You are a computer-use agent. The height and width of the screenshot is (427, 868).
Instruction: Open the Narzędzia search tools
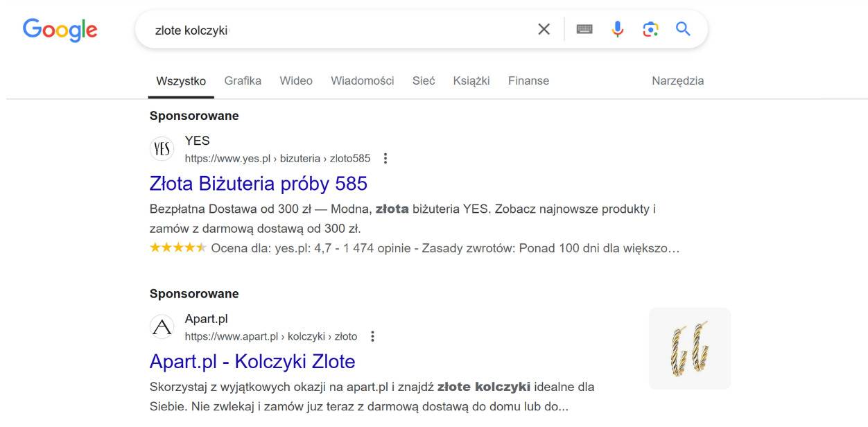tap(677, 81)
